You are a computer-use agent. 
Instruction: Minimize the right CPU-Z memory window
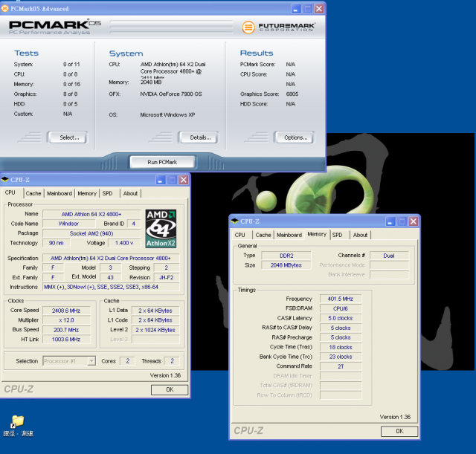[390, 221]
